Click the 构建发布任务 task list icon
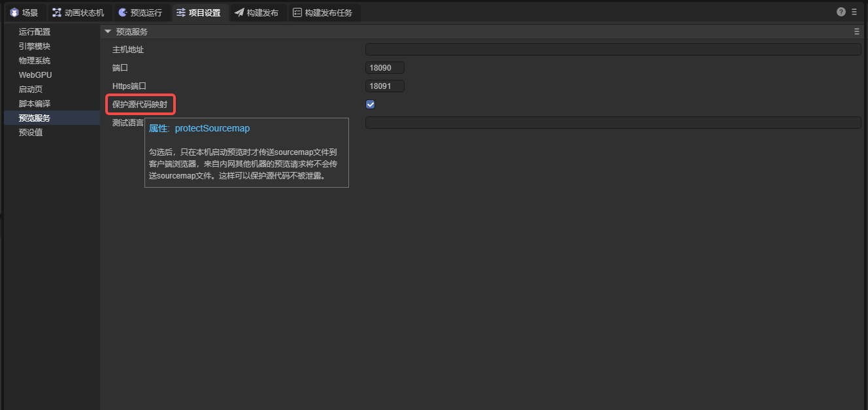Image resolution: width=868 pixels, height=410 pixels. tap(297, 12)
